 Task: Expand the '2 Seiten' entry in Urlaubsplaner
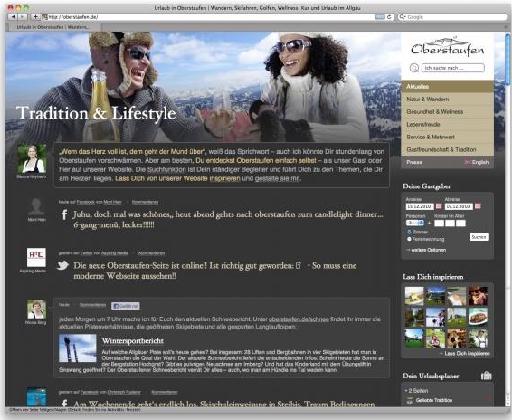pos(416,390)
